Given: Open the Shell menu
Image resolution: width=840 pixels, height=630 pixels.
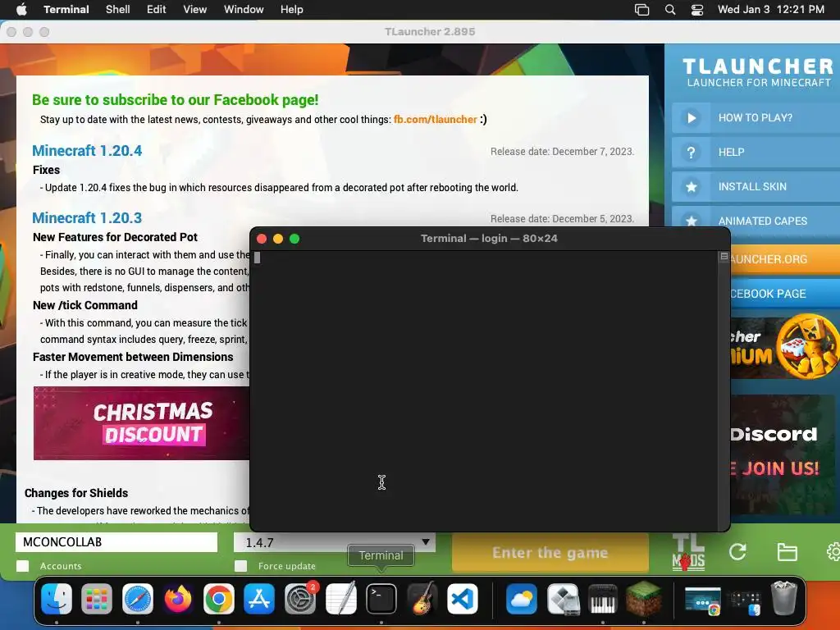Looking at the screenshot, I should tap(118, 9).
